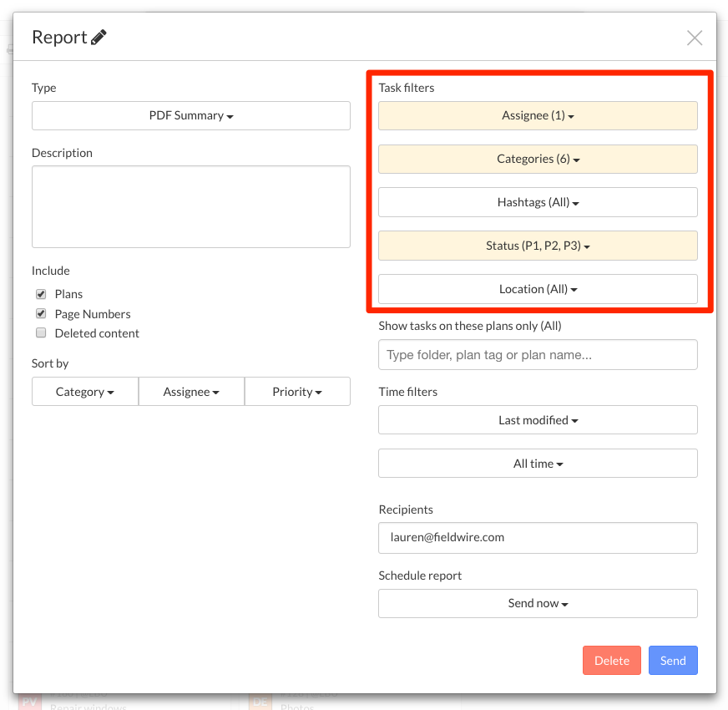728x710 pixels.
Task: Open the Status (P1, P2, P3) dropdown
Action: (538, 246)
